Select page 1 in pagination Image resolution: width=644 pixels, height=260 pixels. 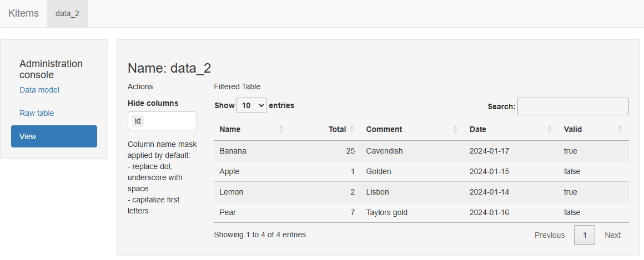[584, 235]
